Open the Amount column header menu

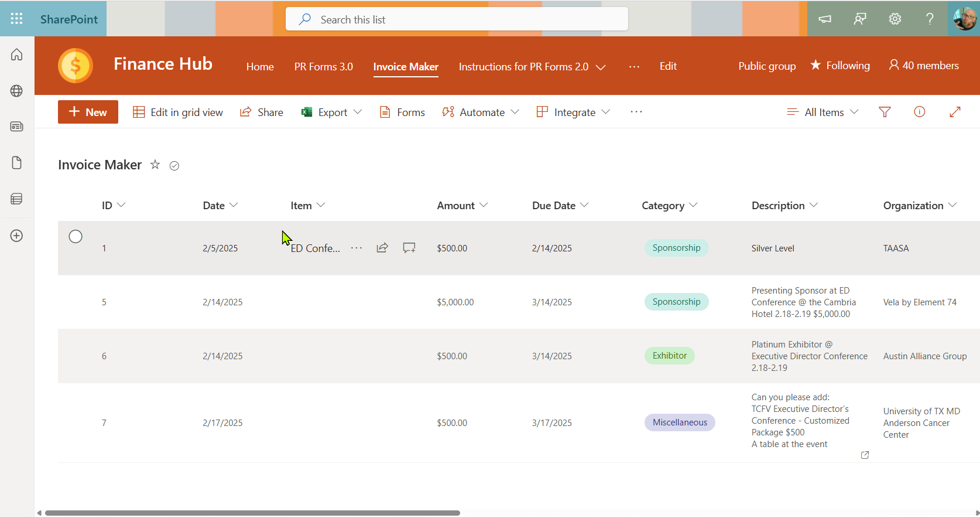pyautogui.click(x=462, y=205)
